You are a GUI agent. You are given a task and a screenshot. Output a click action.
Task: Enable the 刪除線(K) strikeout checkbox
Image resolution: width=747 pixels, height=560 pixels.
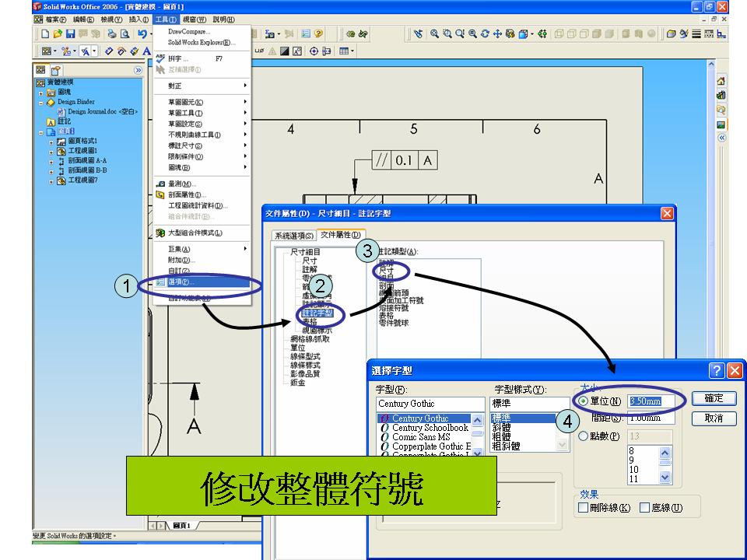tap(583, 508)
